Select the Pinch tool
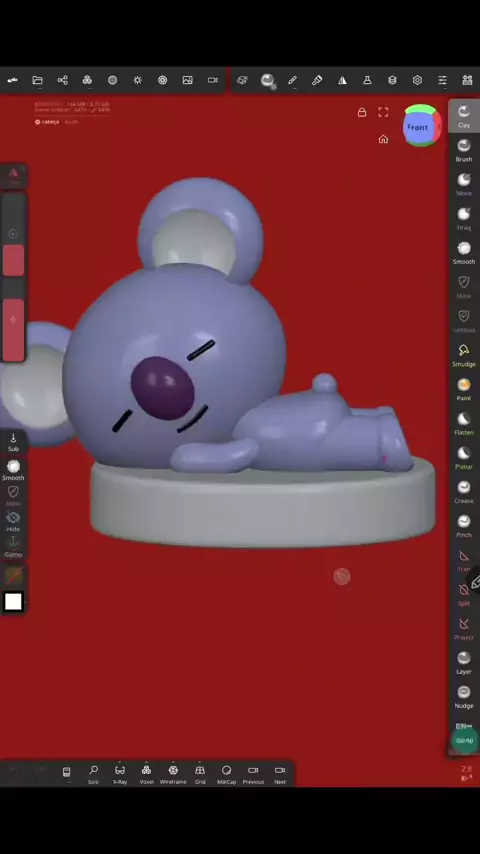The image size is (480, 854). (464, 526)
